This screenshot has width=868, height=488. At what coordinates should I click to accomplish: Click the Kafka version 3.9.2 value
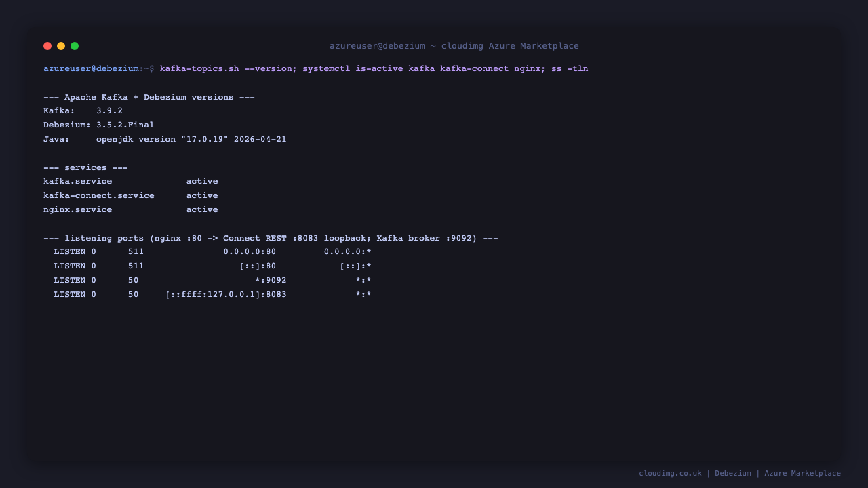109,110
